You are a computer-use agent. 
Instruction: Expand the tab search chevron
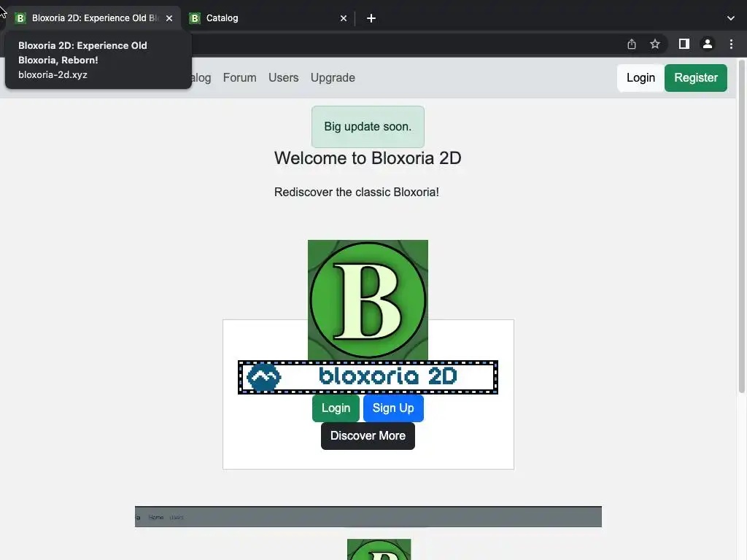click(x=731, y=18)
